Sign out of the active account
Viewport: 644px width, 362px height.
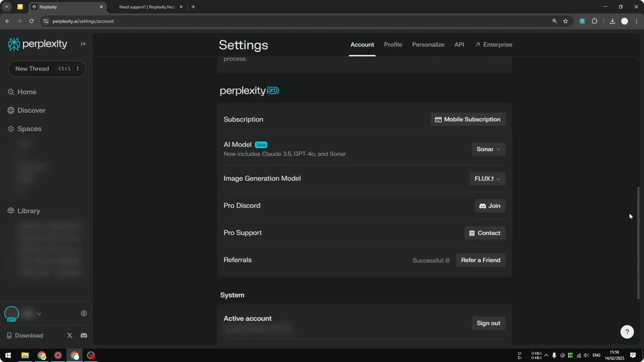[488, 323]
